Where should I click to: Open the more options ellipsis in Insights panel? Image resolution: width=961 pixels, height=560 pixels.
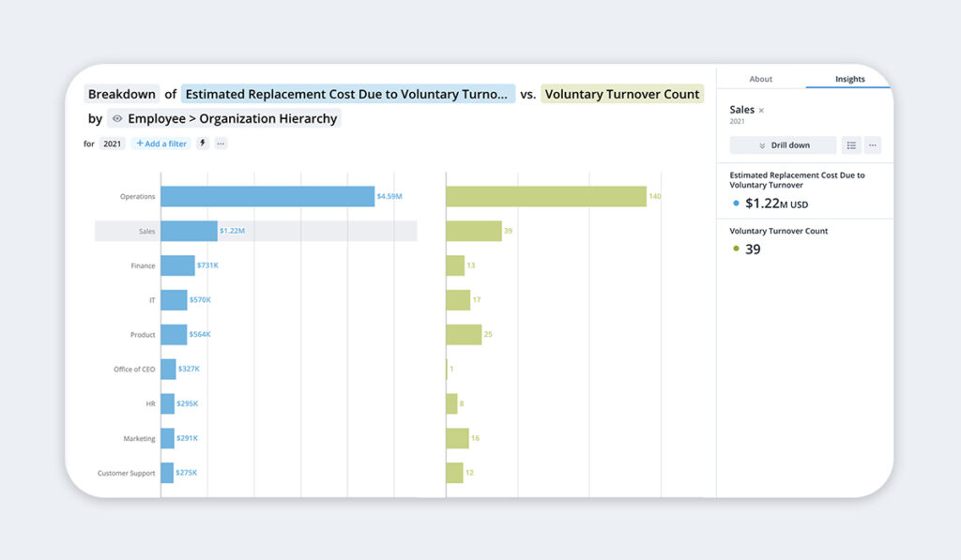click(872, 145)
